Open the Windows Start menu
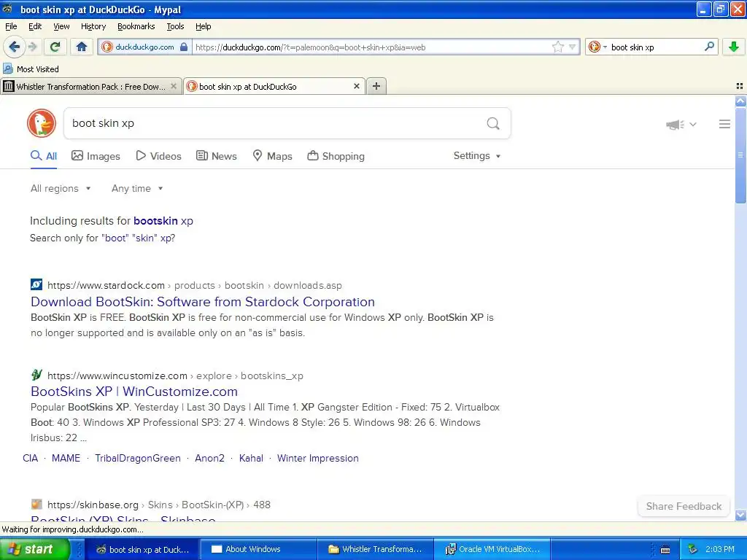This screenshot has height=560, width=747. (x=35, y=549)
